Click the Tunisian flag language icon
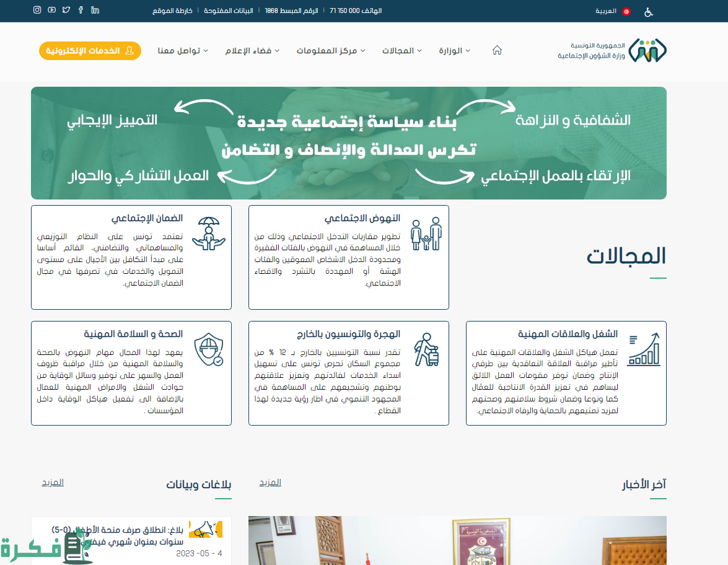This screenshot has width=728, height=565. point(626,11)
